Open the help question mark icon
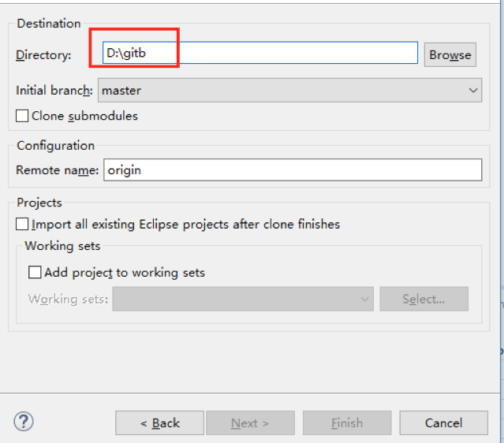This screenshot has height=443, width=504. pyautogui.click(x=24, y=422)
